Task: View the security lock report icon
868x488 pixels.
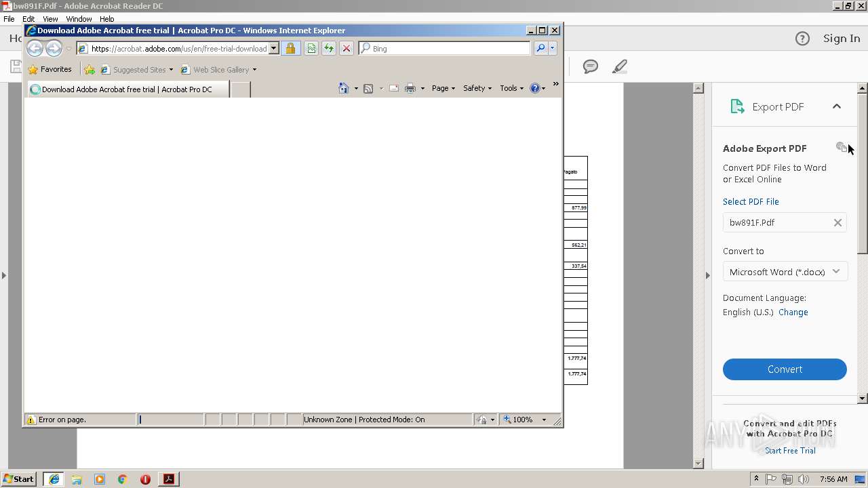Action: [290, 48]
